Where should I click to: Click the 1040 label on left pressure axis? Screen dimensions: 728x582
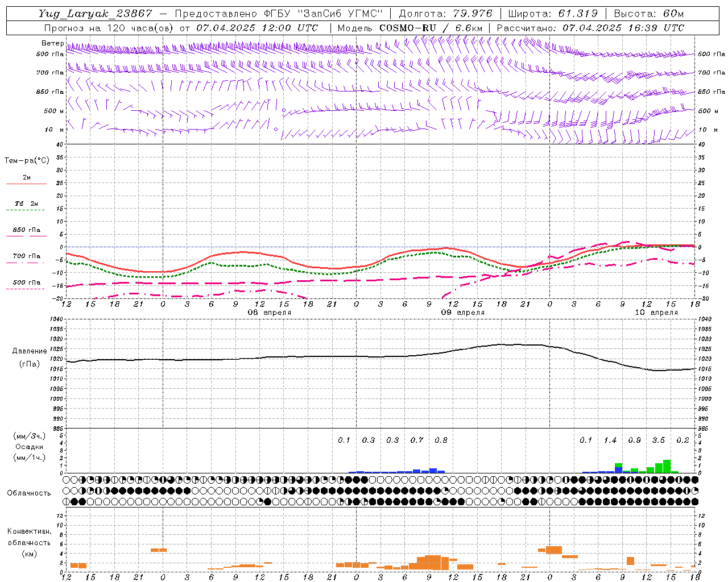click(57, 319)
